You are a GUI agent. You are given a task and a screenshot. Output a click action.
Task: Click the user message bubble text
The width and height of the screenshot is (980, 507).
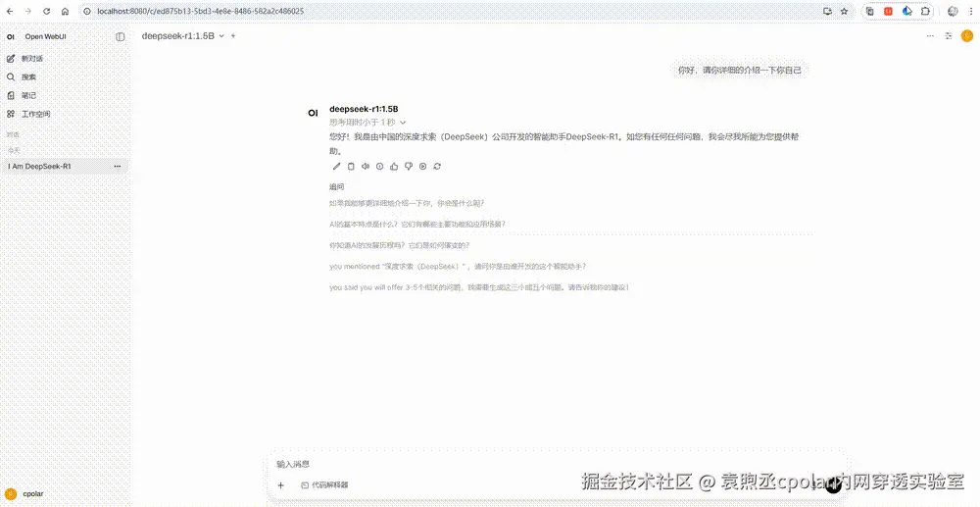(x=739, y=71)
